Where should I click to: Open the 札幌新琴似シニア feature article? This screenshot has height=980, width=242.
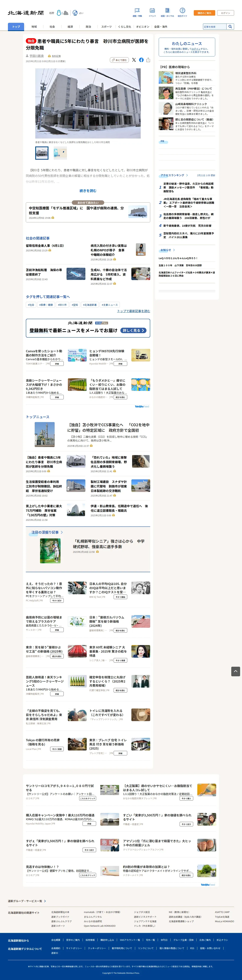(x=109, y=544)
